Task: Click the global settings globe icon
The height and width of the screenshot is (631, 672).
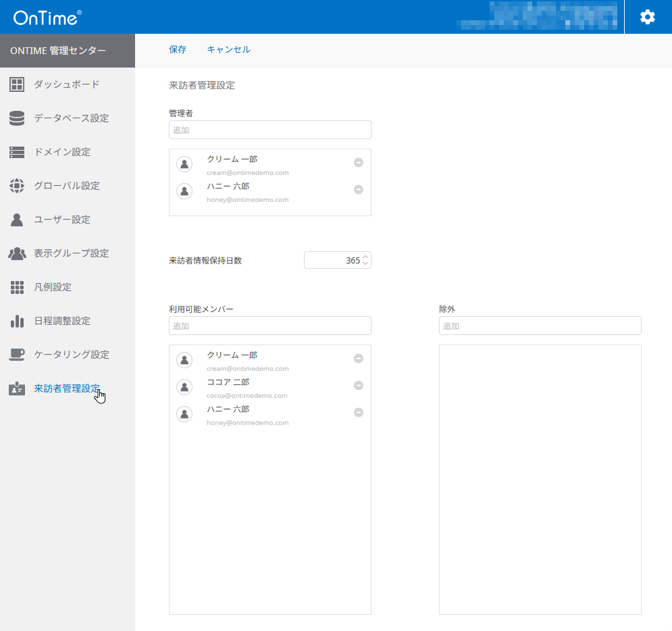Action: click(17, 186)
